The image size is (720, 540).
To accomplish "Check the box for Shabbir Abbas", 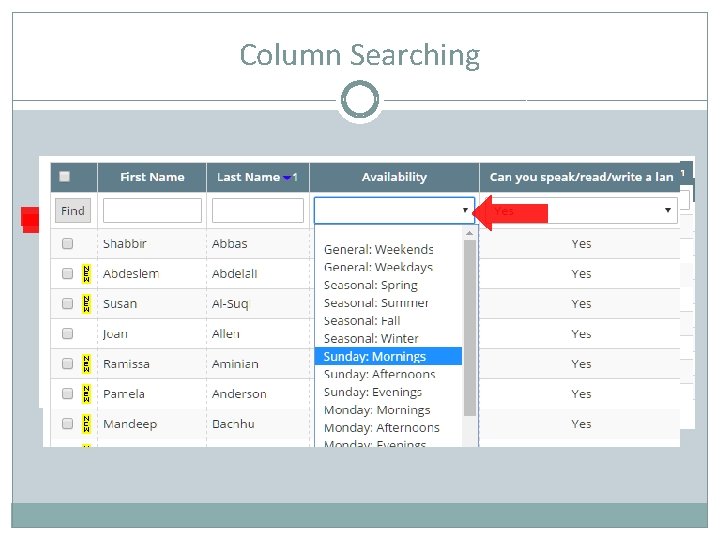I will pos(67,243).
